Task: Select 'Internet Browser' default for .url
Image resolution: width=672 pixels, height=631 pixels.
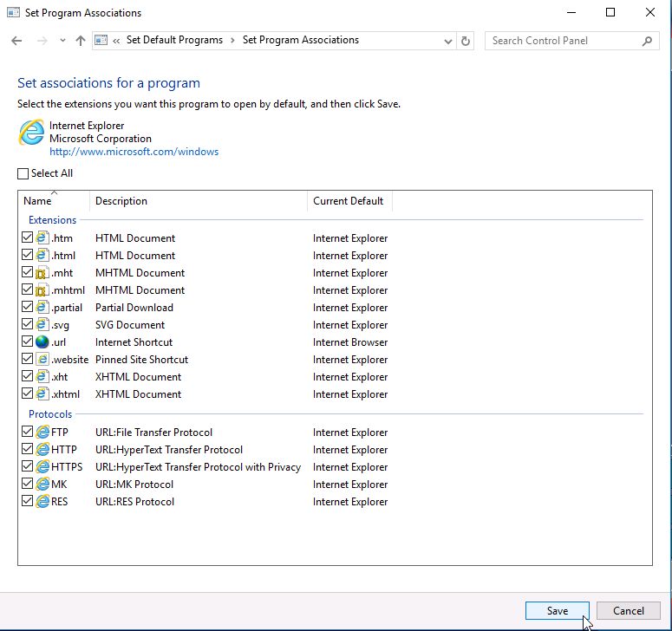Action: [350, 342]
